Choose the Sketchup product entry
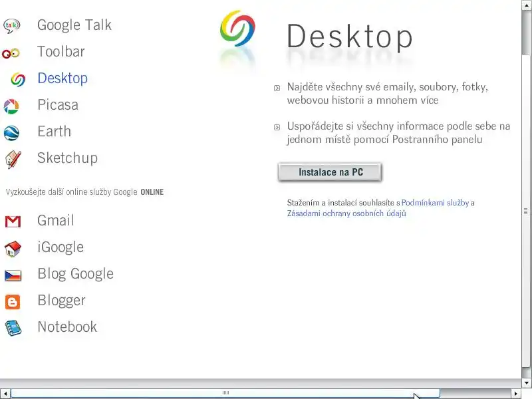Viewport: 532px width, 399px height. click(68, 158)
